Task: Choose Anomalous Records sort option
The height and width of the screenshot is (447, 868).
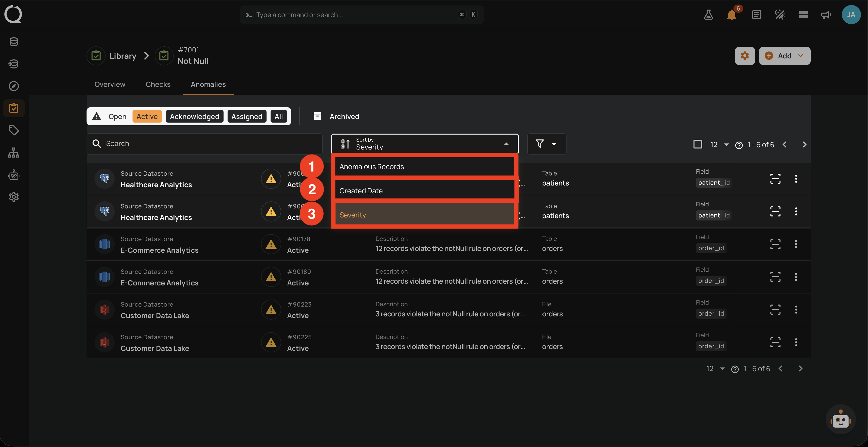Action: pyautogui.click(x=424, y=167)
